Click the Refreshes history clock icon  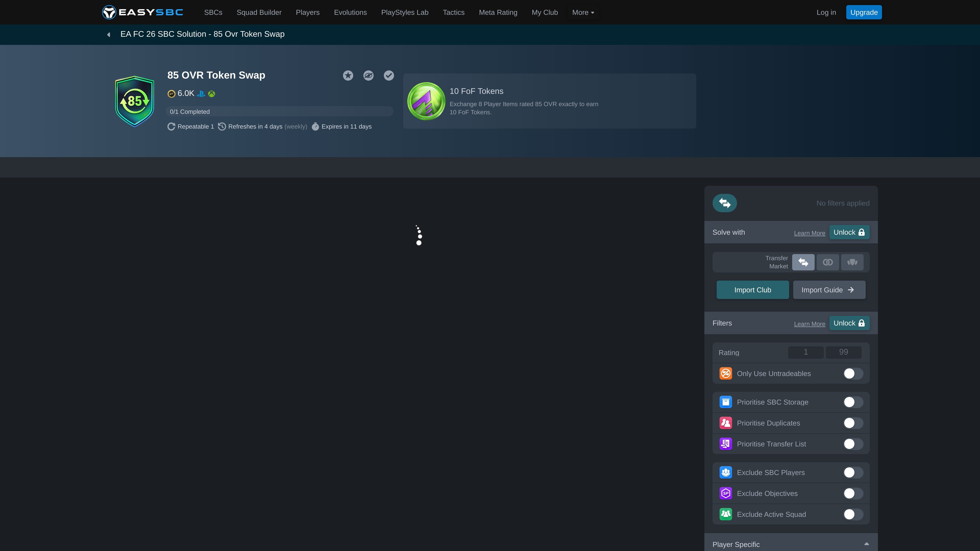222,127
